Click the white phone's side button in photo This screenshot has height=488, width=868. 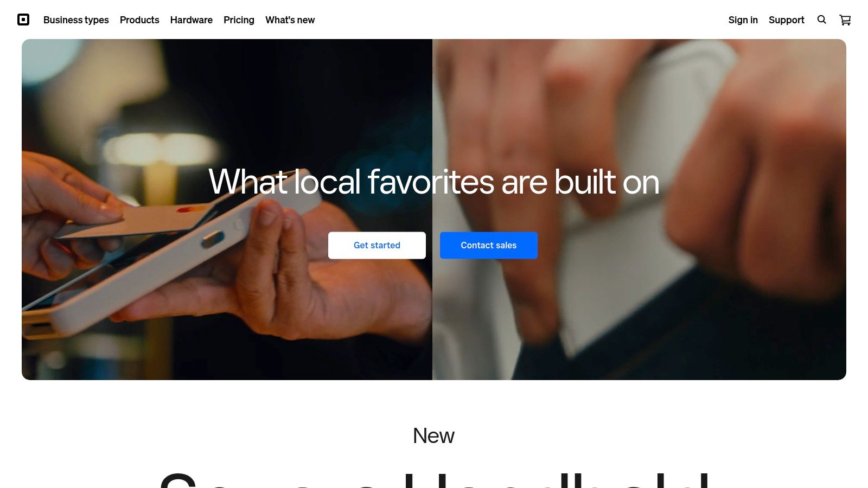pyautogui.click(x=213, y=239)
